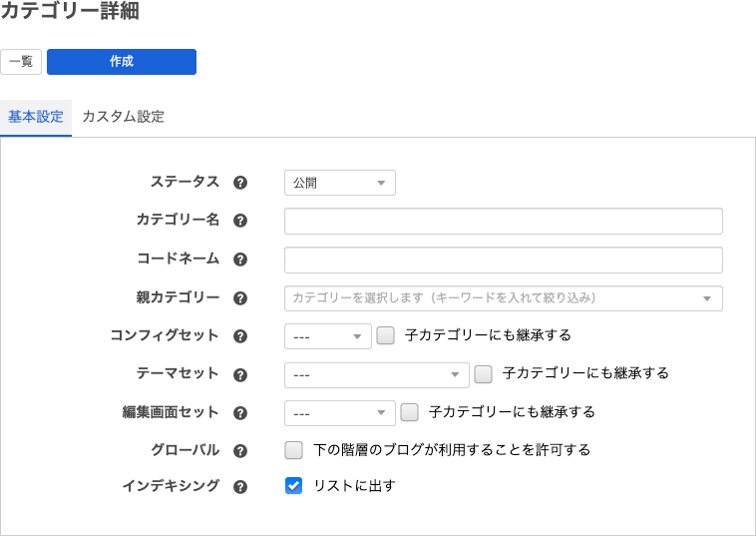Open the テーマセット help icon
The width and height of the screenshot is (756, 536).
(x=239, y=375)
